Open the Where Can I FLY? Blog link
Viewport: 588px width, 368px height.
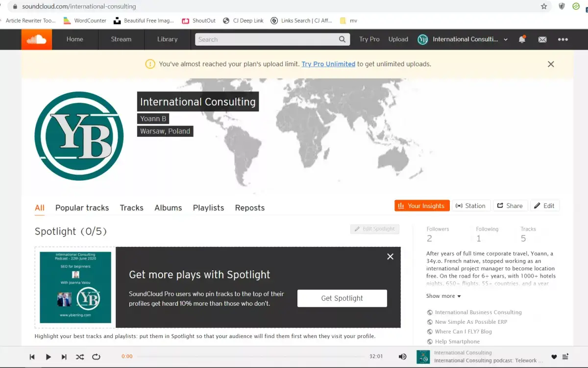coord(464,332)
